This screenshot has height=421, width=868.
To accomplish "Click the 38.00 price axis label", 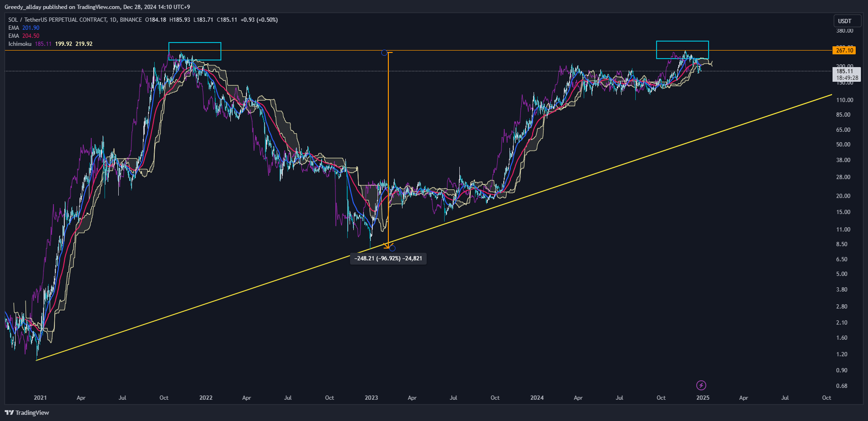I will tap(843, 160).
